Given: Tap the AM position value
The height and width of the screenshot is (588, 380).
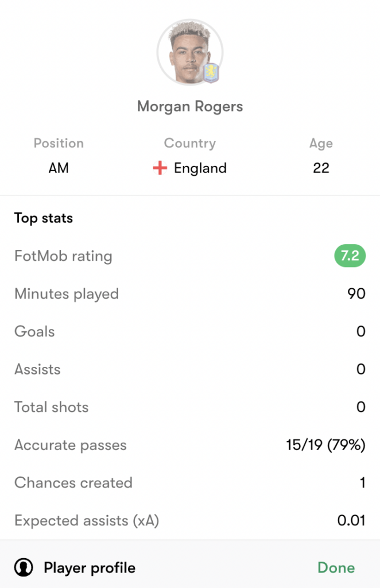Looking at the screenshot, I should tap(59, 168).
